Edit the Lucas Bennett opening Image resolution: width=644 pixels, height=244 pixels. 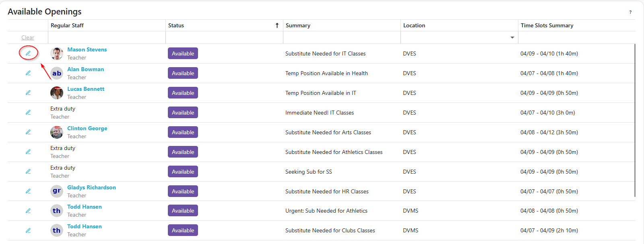(x=28, y=92)
